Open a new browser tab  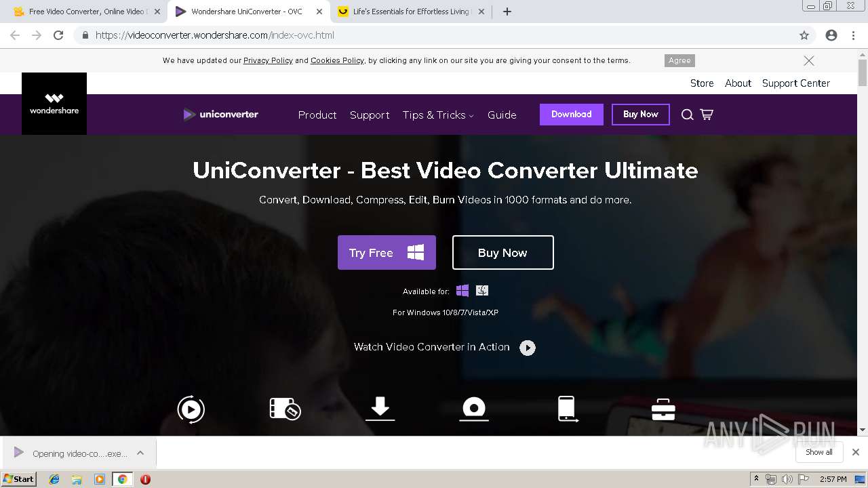click(507, 12)
